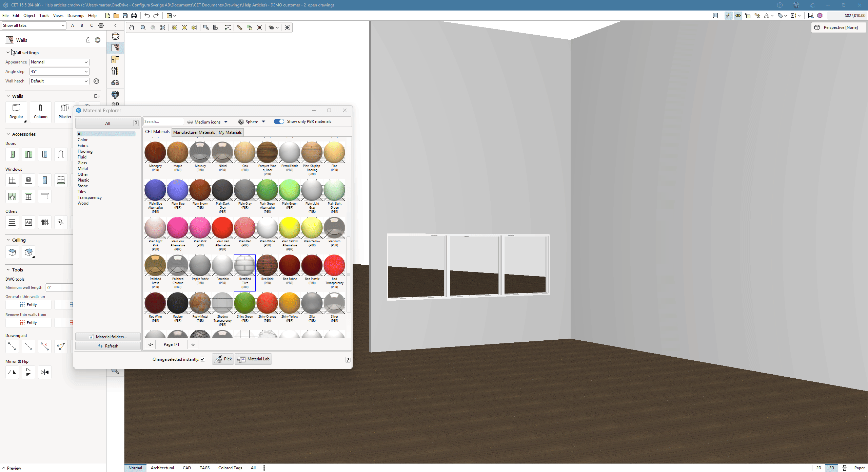Viewport: 868px width, 472px height.
Task: Open the help question mark in Material Explorer footer
Action: coord(348,360)
